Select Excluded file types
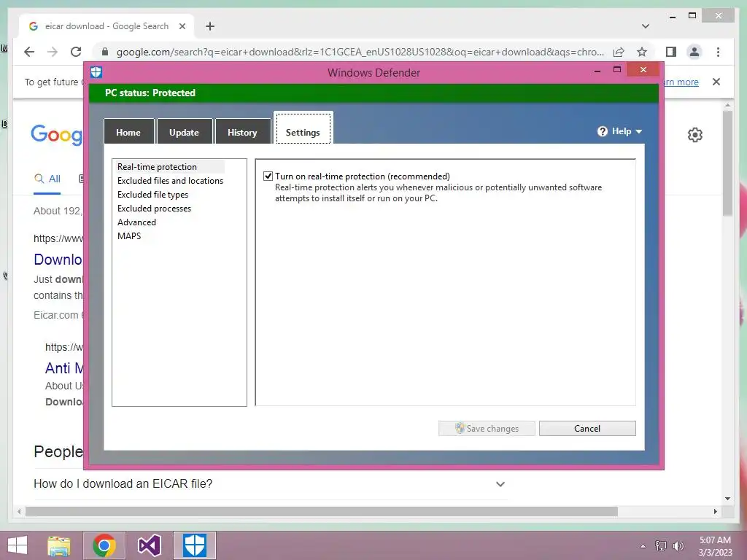 [x=153, y=194]
